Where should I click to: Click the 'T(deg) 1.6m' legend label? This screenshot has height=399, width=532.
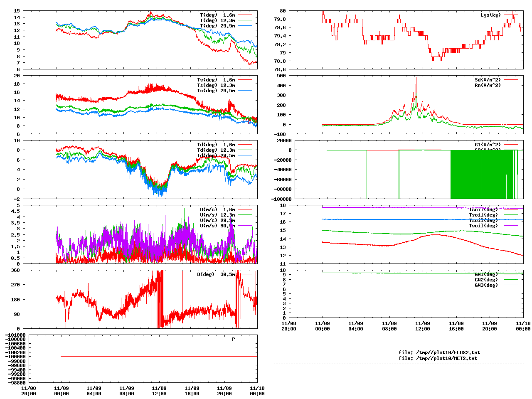tap(217, 15)
